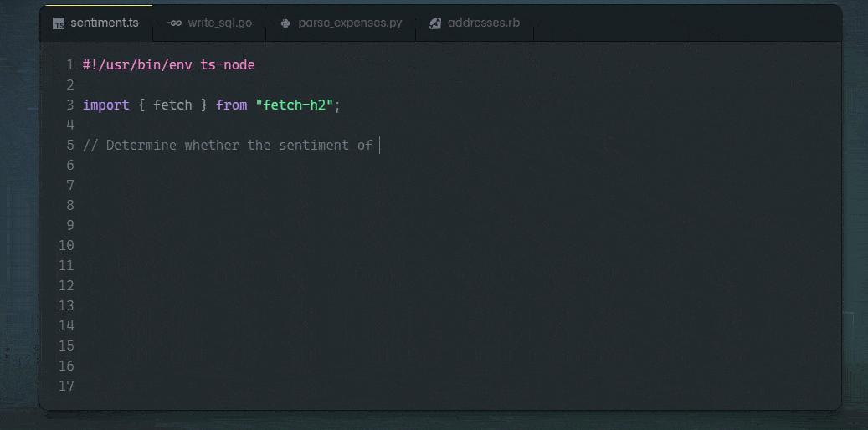Click line number 1 in the gutter

(x=69, y=65)
